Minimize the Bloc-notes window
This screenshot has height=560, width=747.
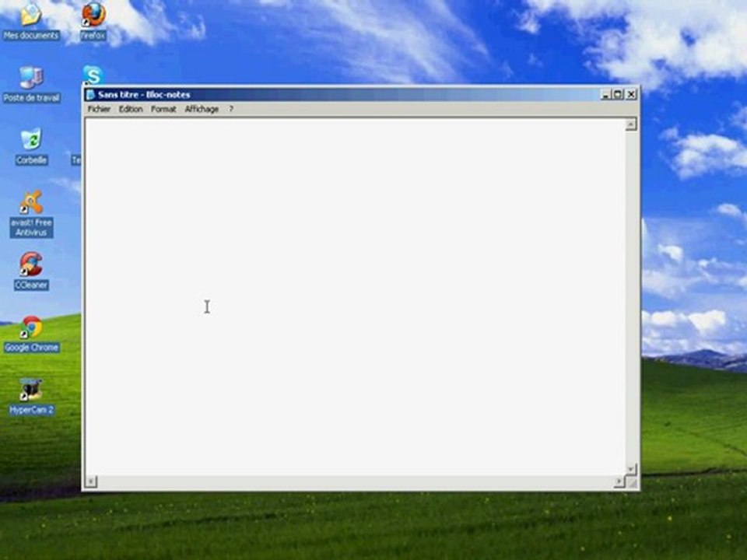[x=605, y=94]
